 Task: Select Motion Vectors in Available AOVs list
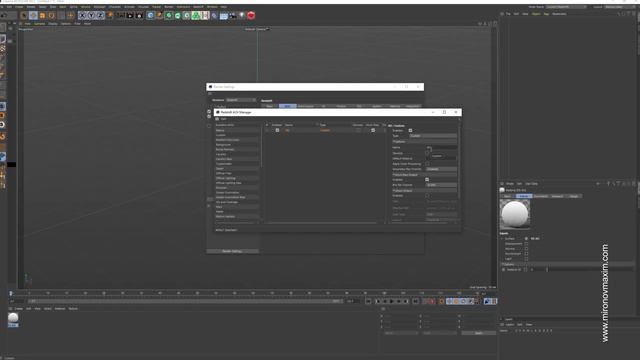coord(225,216)
